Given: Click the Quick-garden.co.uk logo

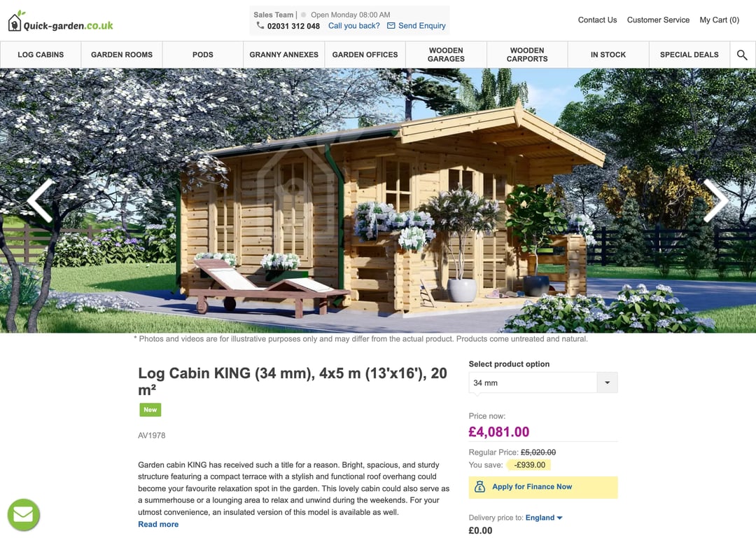Looking at the screenshot, I should pos(61,22).
